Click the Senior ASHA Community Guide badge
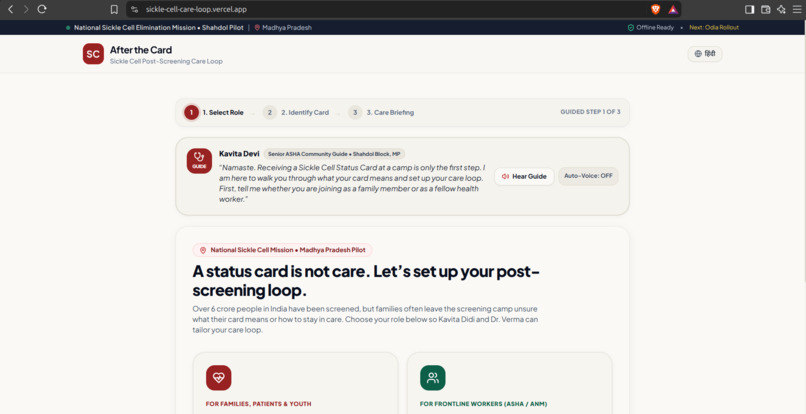806x414 pixels. (334, 154)
